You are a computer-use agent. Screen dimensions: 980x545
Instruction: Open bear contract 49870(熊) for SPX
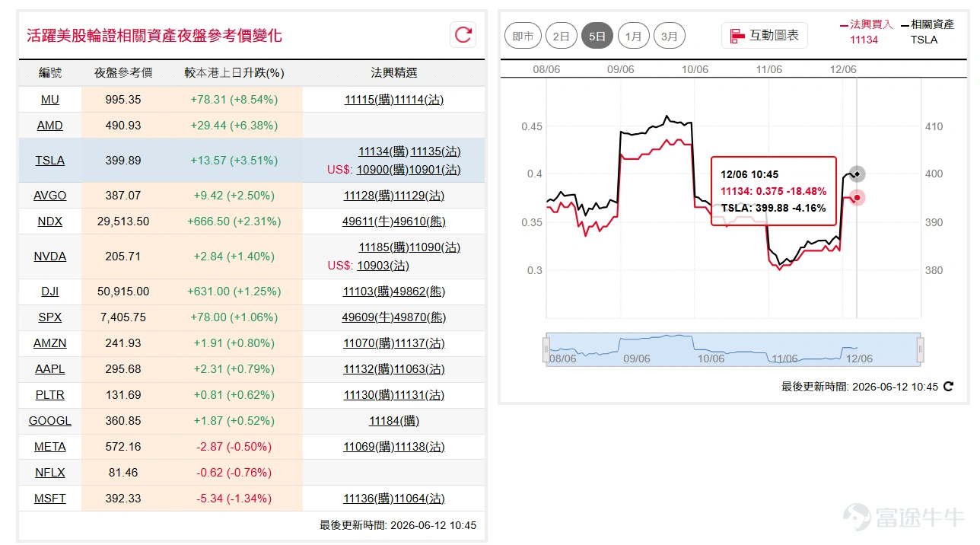click(x=420, y=317)
